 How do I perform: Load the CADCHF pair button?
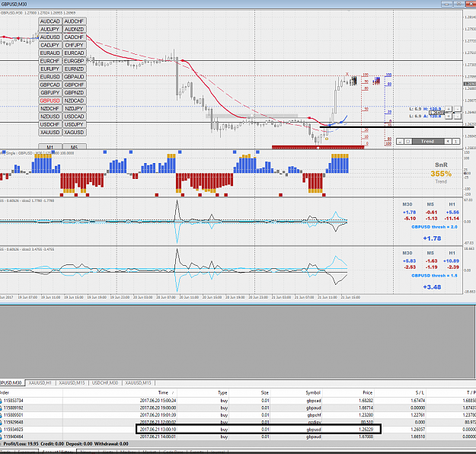74,37
